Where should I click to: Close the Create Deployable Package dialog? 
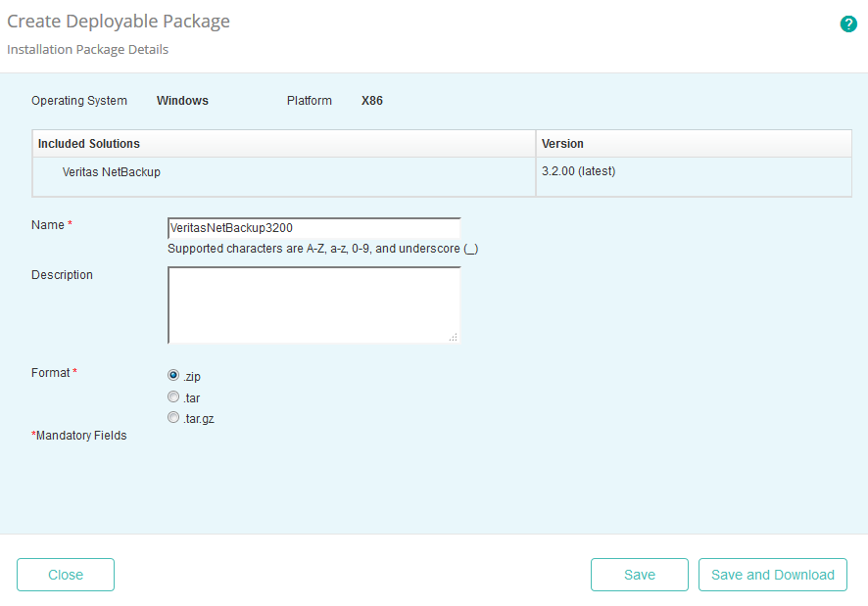pos(66,575)
